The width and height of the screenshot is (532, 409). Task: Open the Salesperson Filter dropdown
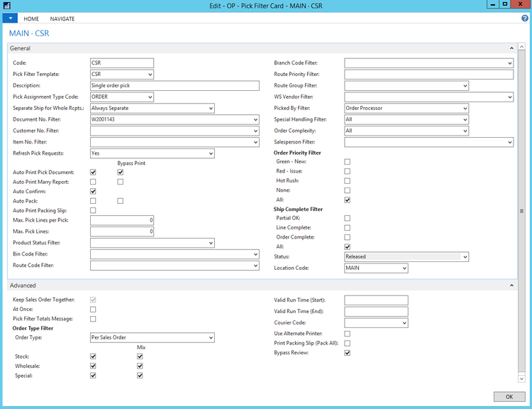[x=509, y=142]
